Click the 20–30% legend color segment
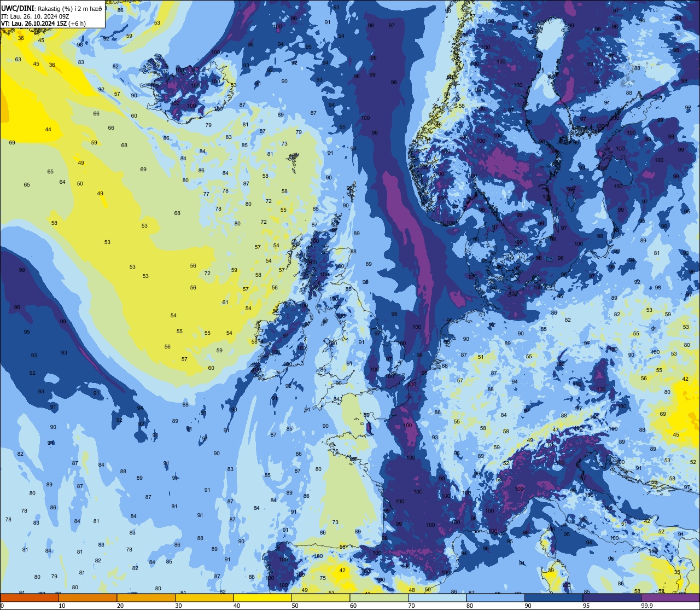The width and height of the screenshot is (700, 610). pos(146,597)
